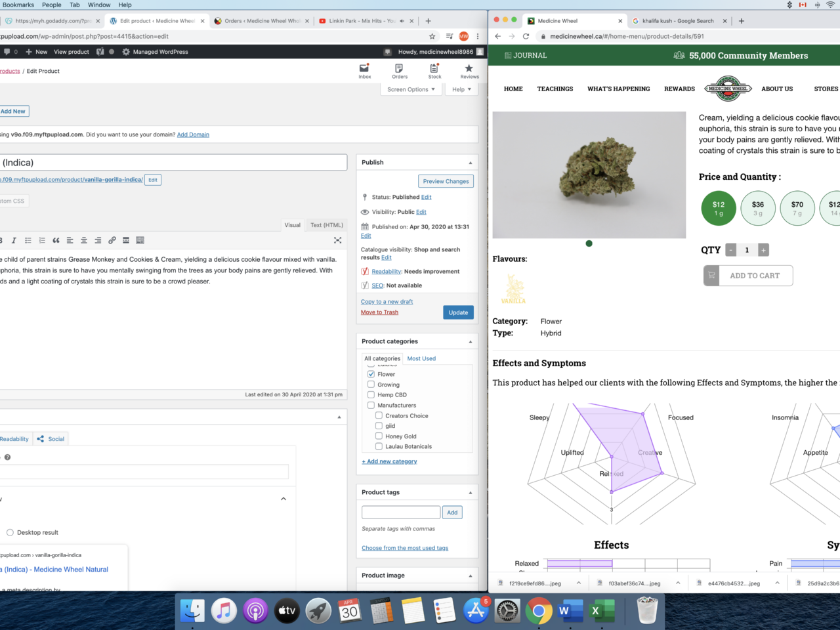Open options for f219ce9efd86 jpeg download
This screenshot has height=630, width=840.
[x=578, y=583]
